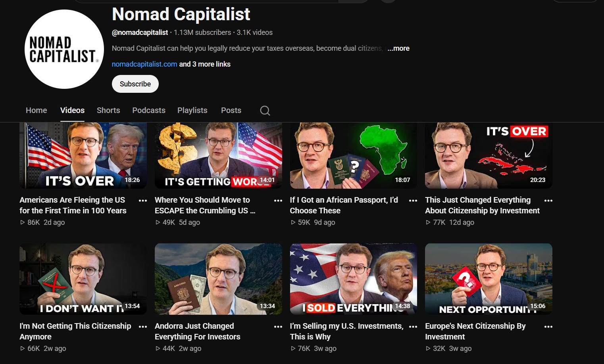Switch to the Shorts tab
The height and width of the screenshot is (364, 604).
[108, 110]
